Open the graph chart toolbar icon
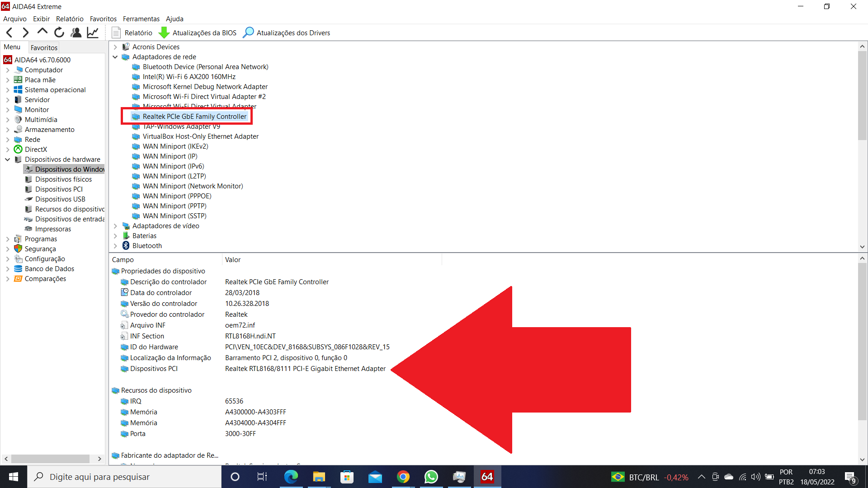The width and height of the screenshot is (868, 488). (x=93, y=33)
